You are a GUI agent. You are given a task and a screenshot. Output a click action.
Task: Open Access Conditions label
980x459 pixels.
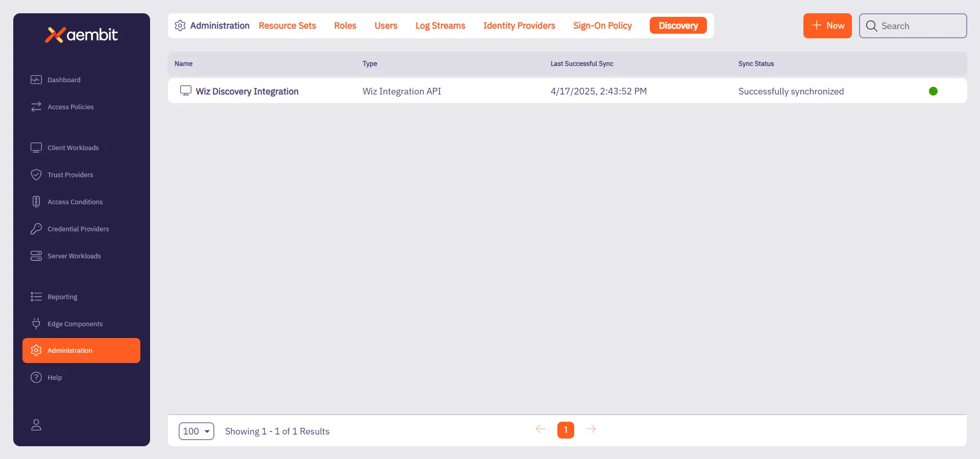click(75, 202)
